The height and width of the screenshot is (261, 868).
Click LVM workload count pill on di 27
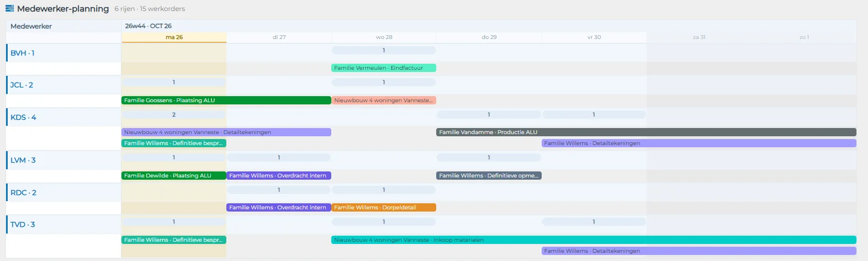point(279,158)
